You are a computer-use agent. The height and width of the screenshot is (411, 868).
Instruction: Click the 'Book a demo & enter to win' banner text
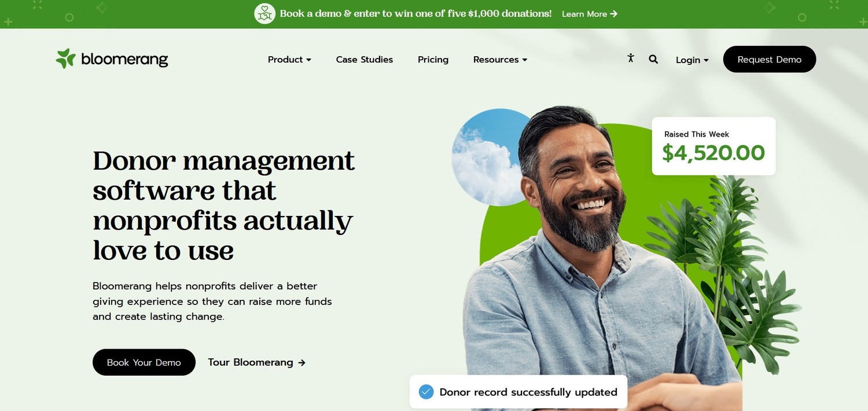point(415,13)
